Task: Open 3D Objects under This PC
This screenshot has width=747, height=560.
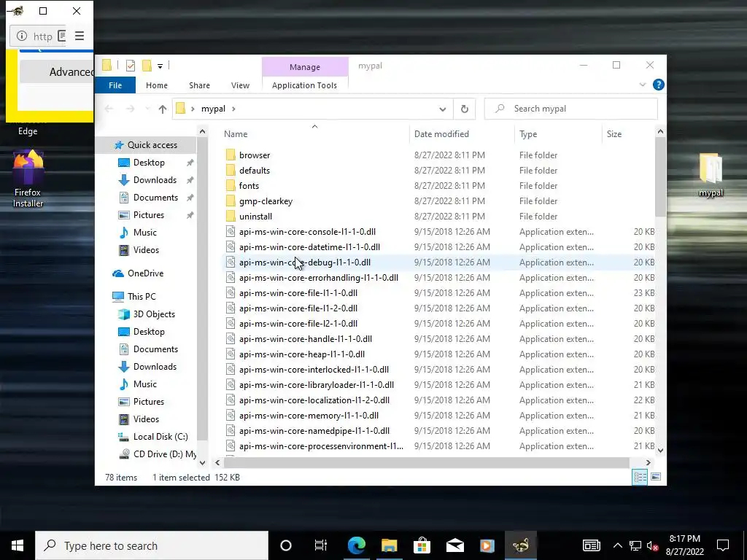Action: click(x=154, y=314)
